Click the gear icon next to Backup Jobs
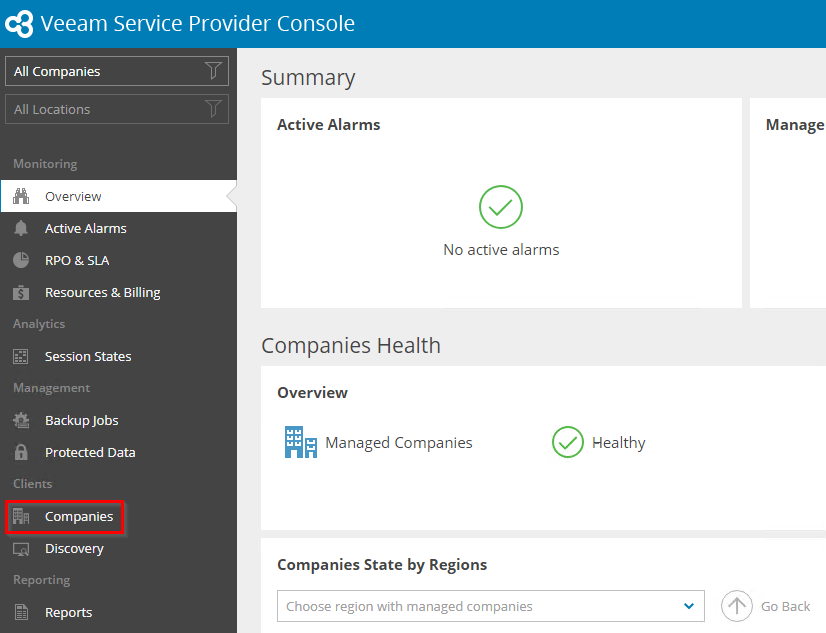826x633 pixels. tap(21, 420)
